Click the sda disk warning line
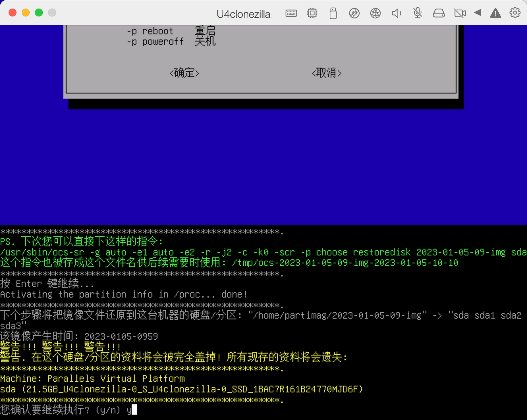The height and width of the screenshot is (420, 527). point(181,389)
